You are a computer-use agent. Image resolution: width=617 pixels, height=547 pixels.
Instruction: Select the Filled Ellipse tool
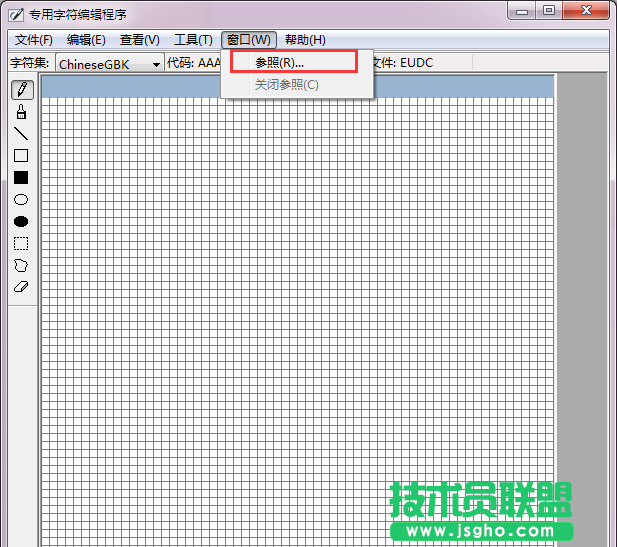pos(21,222)
